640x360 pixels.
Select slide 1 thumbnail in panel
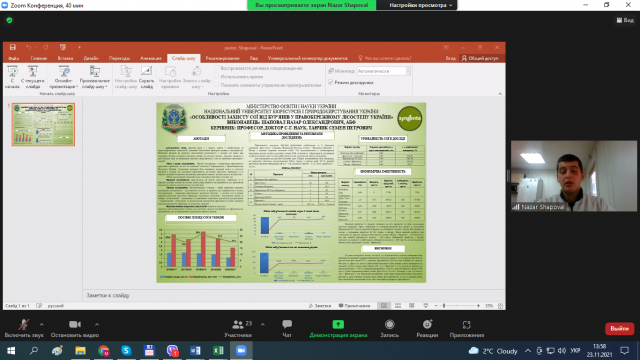(x=43, y=124)
